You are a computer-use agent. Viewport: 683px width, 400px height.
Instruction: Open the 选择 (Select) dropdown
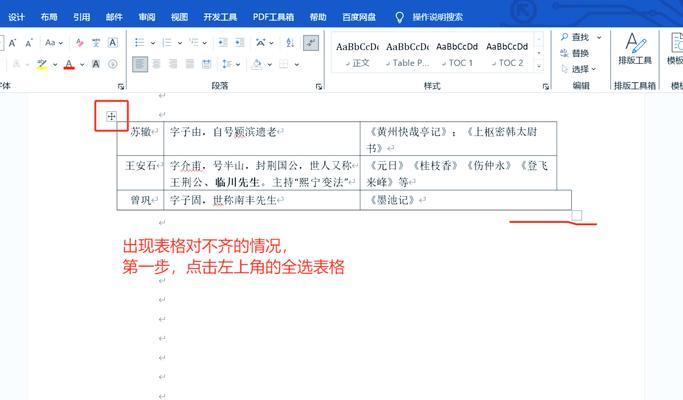click(x=579, y=69)
